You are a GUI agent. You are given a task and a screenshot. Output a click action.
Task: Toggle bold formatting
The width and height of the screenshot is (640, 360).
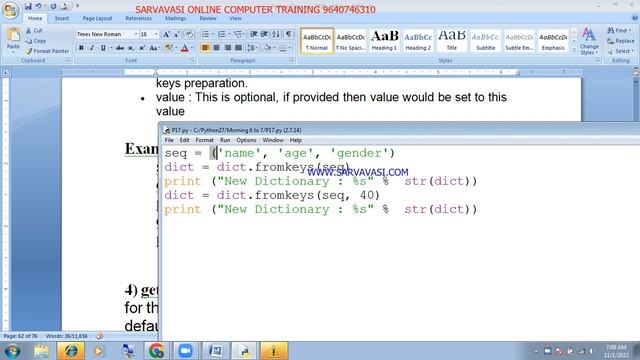[x=81, y=48]
